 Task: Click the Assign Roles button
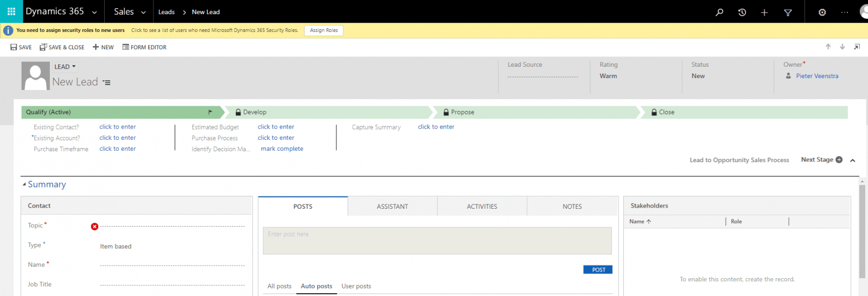pos(324,30)
